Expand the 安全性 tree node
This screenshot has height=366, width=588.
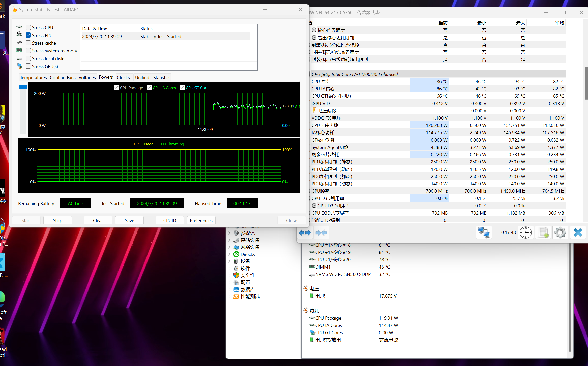click(229, 275)
